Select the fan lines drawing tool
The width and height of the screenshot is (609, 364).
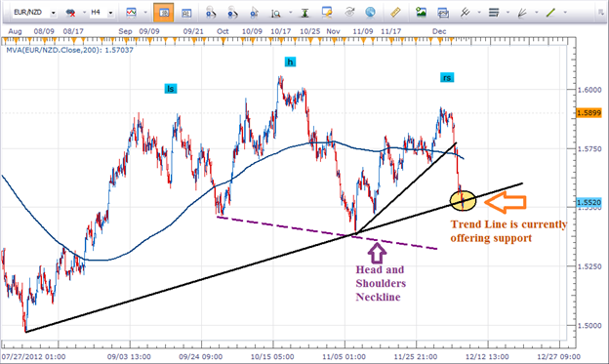tap(522, 13)
